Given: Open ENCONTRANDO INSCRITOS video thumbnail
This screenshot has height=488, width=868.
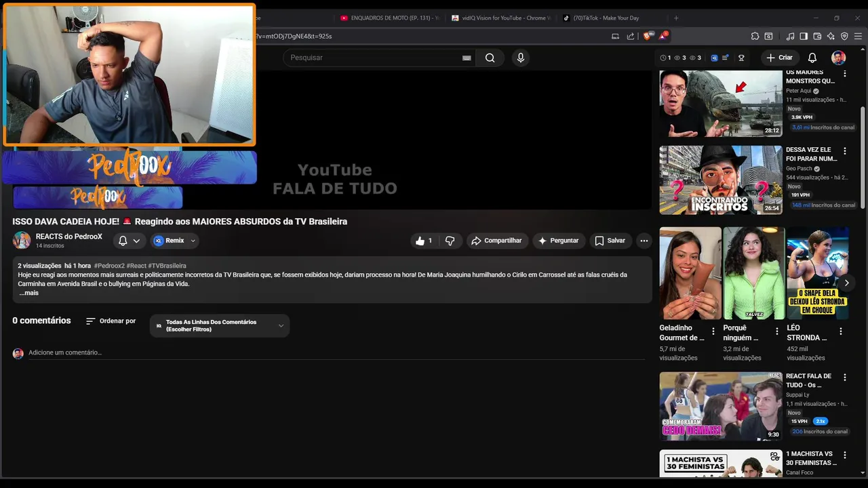Looking at the screenshot, I should click(721, 180).
